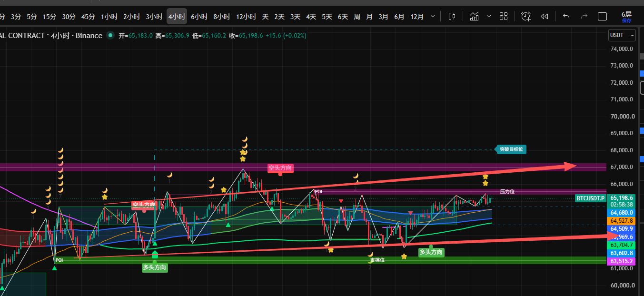Image resolution: width=644 pixels, height=296 pixels.
Task: Switch to the 3分 timeframe
Action: point(16,16)
